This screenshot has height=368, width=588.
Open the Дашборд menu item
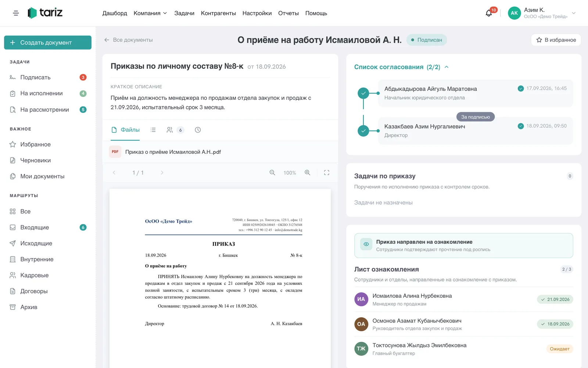115,13
